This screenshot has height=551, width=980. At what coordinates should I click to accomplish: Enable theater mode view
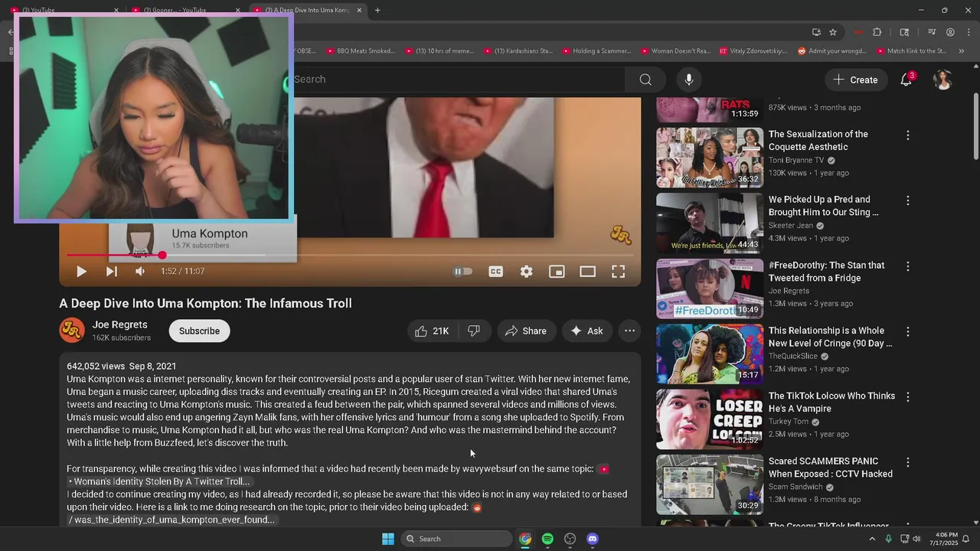point(587,271)
